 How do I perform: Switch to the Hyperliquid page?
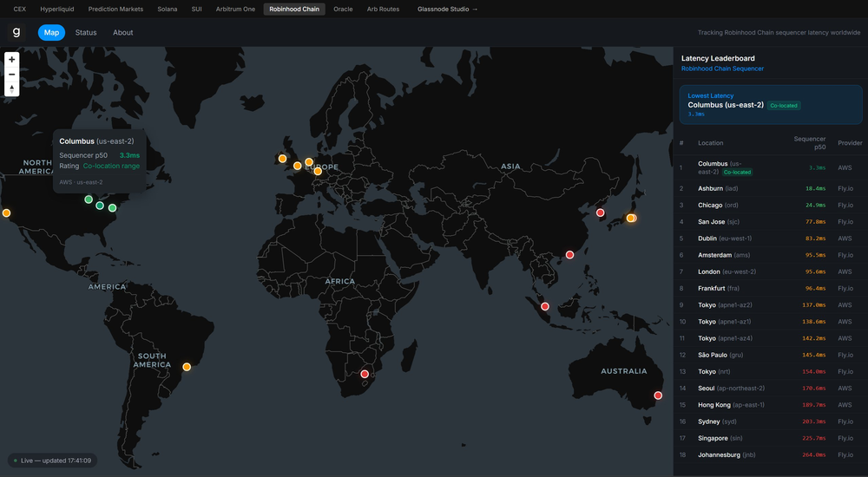click(57, 9)
